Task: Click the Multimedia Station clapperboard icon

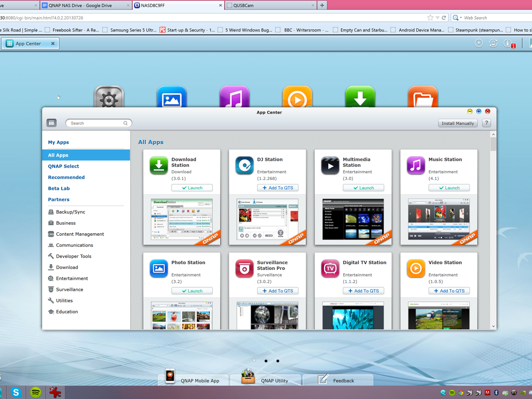Action: click(330, 166)
